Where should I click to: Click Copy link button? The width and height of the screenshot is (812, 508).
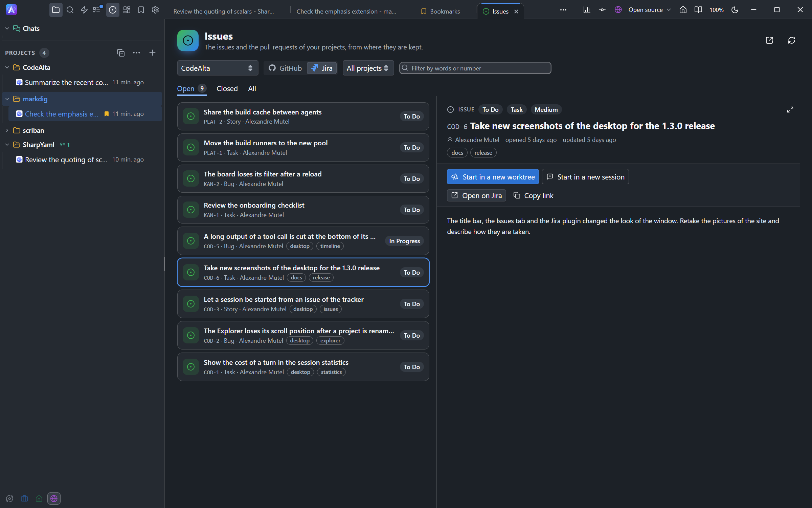[x=533, y=195]
